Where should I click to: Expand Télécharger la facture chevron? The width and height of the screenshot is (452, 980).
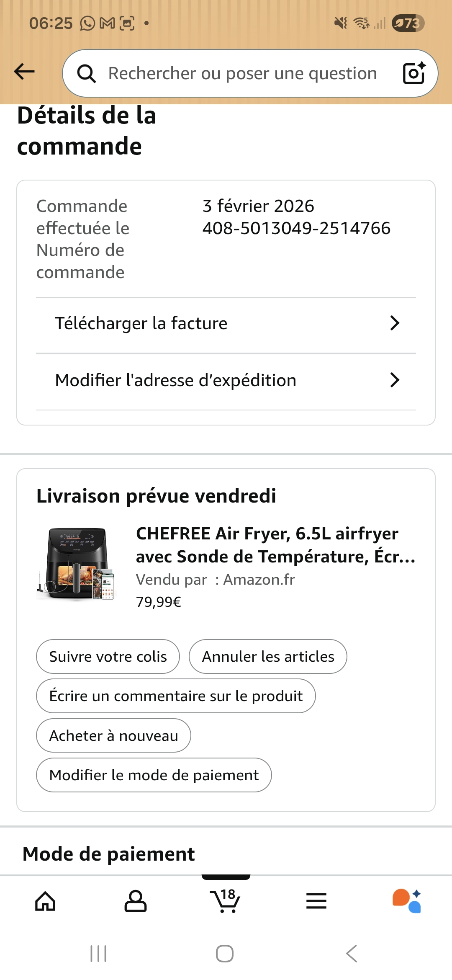[395, 323]
